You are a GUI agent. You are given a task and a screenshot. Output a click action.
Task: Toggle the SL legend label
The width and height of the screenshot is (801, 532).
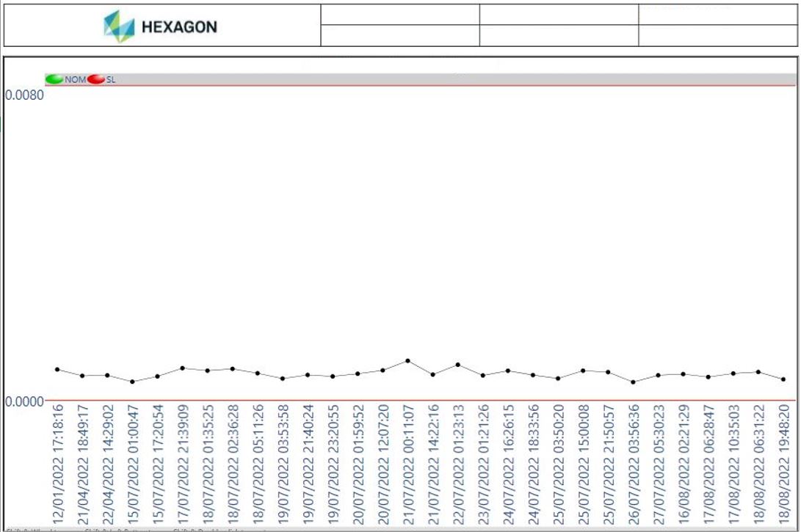point(111,79)
